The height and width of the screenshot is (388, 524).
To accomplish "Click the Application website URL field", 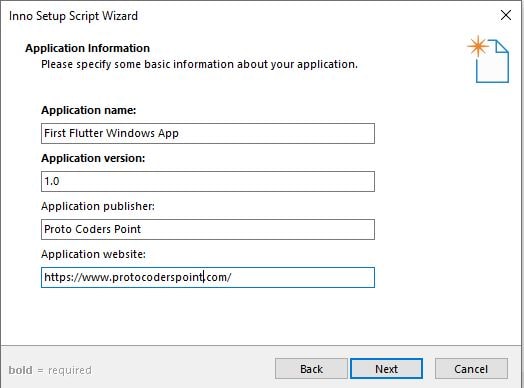I will pyautogui.click(x=208, y=277).
